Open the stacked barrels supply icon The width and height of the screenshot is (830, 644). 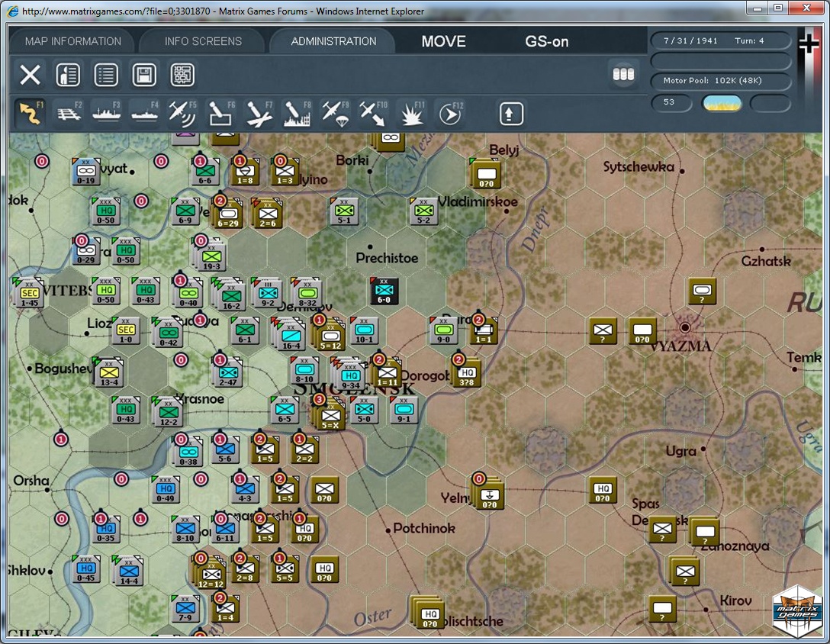(623, 74)
